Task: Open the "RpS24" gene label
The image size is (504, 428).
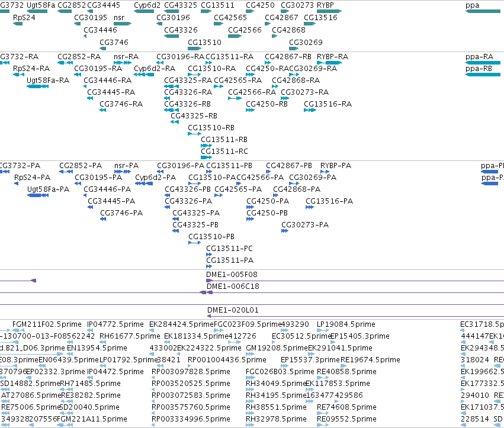Action: tap(24, 18)
